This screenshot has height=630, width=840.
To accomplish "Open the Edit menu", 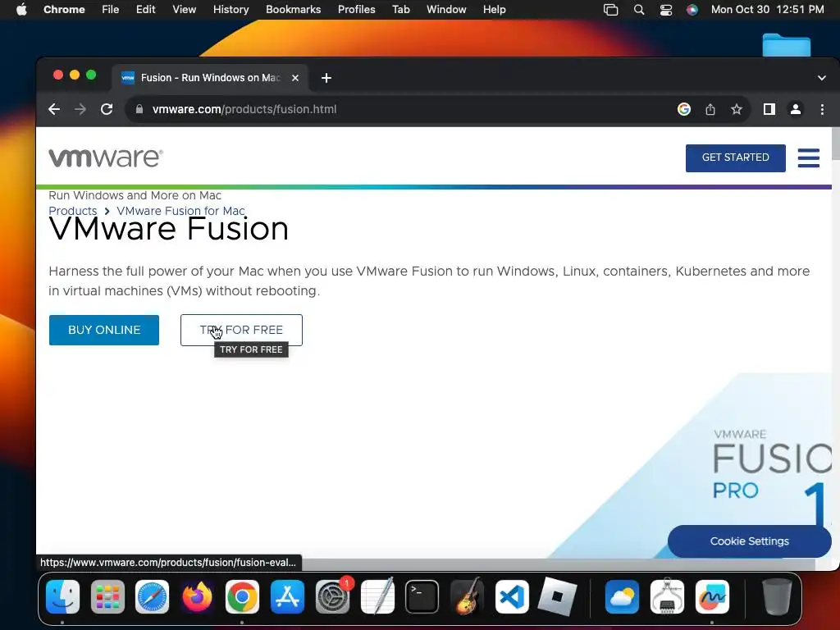I will click(x=146, y=10).
